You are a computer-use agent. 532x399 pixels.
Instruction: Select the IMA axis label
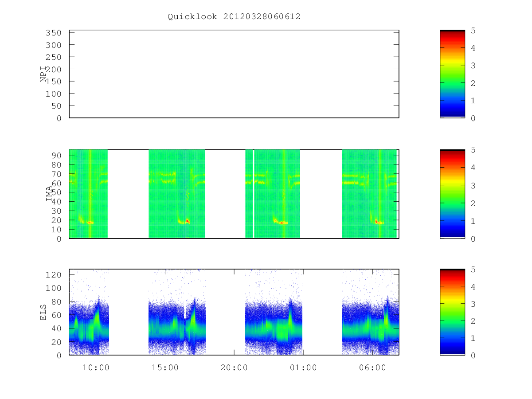(x=48, y=194)
